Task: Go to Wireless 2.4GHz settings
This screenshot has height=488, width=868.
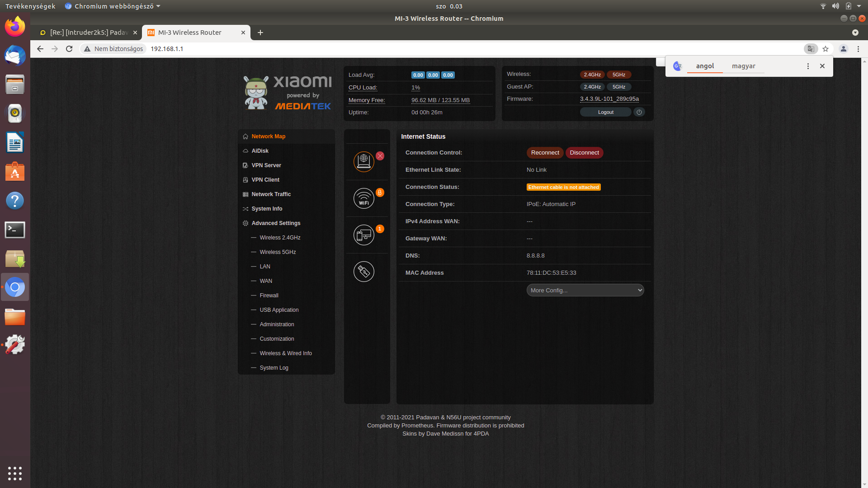Action: tap(280, 238)
